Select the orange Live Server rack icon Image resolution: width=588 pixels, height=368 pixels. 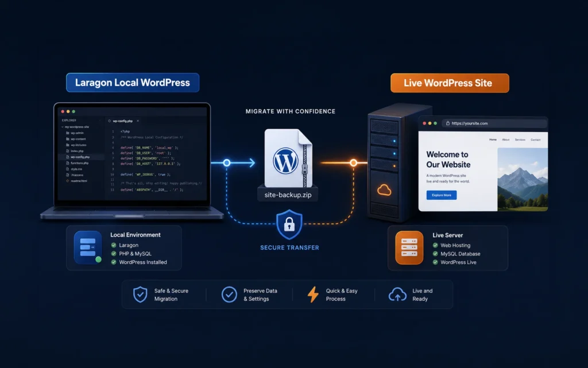point(409,247)
